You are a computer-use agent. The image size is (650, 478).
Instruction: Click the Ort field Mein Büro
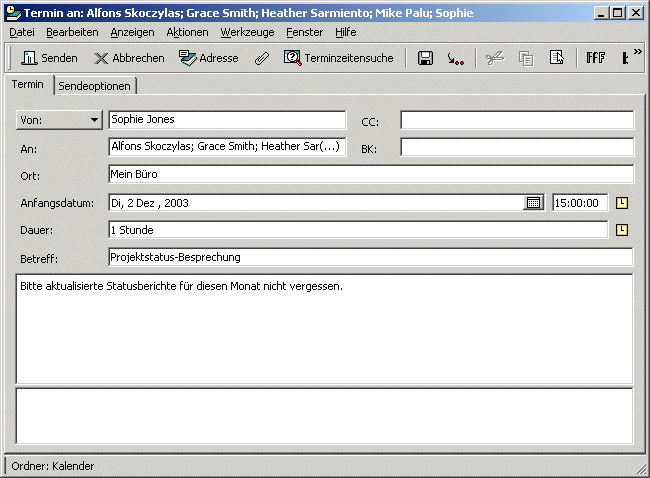point(371,174)
